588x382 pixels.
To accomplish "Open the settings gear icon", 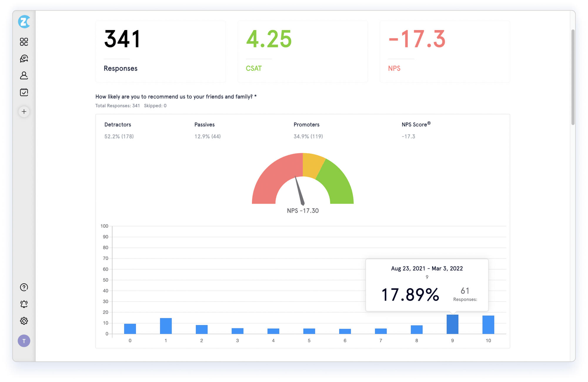I will [x=24, y=321].
